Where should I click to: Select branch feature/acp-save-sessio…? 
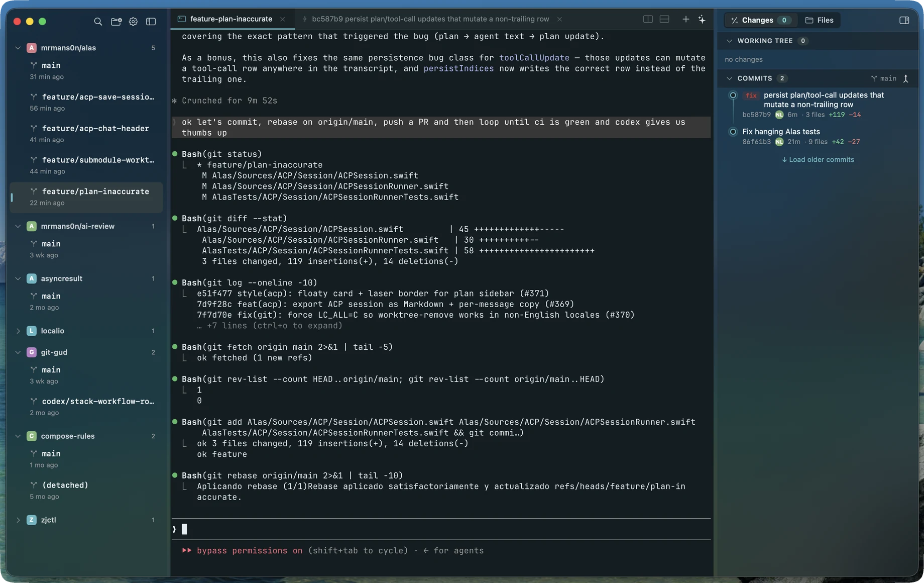(x=86, y=102)
